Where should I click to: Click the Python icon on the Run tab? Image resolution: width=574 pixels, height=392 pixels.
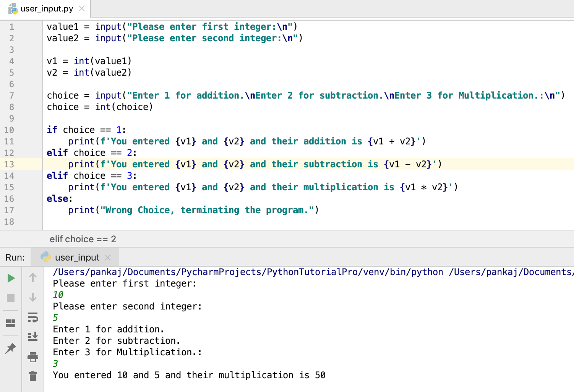click(x=46, y=257)
